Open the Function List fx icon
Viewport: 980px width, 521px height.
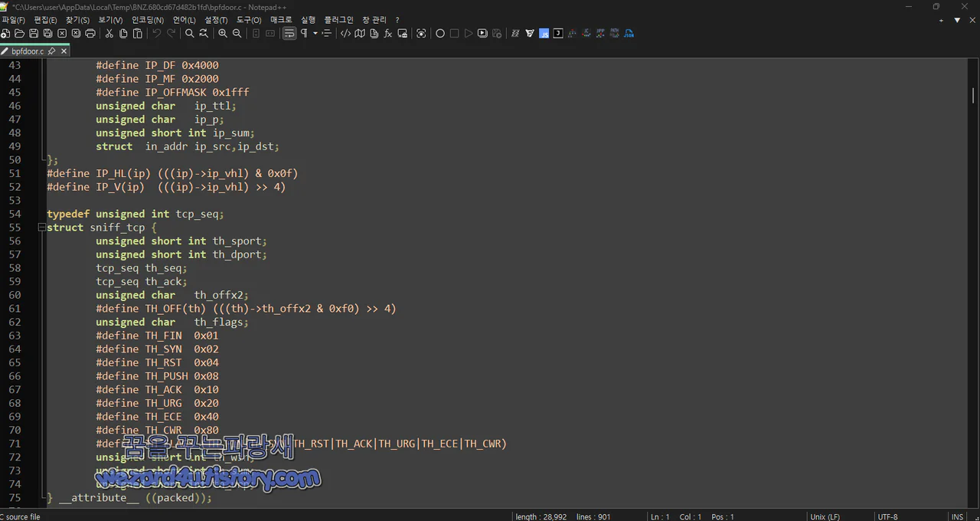(x=388, y=34)
